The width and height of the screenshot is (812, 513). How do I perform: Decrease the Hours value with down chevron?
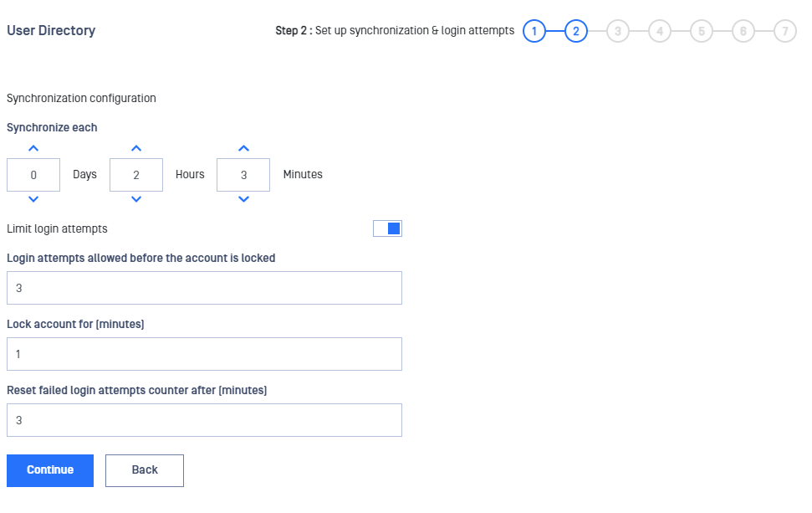pyautogui.click(x=136, y=199)
